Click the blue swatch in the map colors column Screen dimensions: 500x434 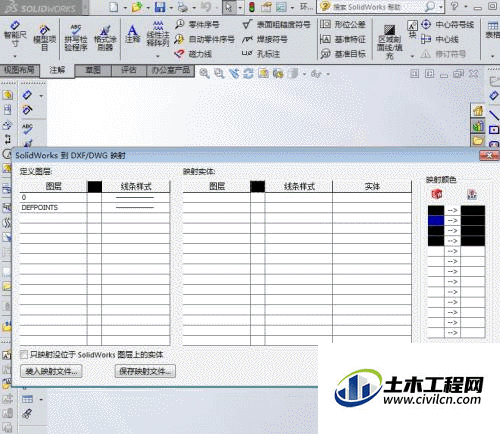pos(436,220)
